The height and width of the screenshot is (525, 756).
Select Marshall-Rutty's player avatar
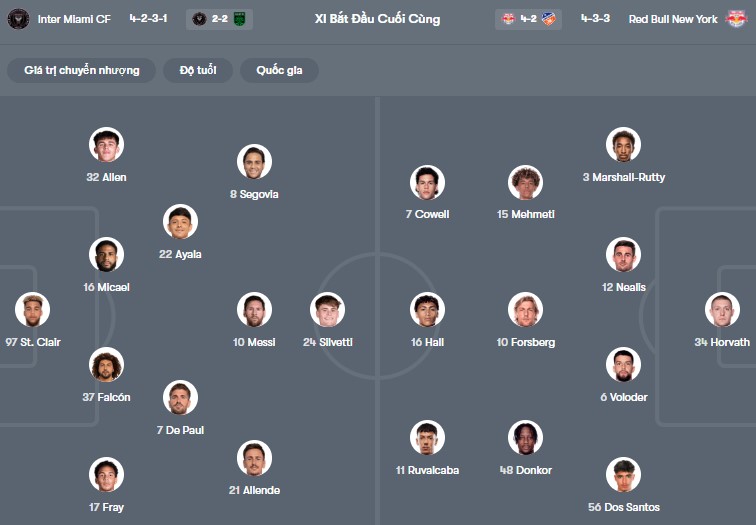click(x=623, y=145)
